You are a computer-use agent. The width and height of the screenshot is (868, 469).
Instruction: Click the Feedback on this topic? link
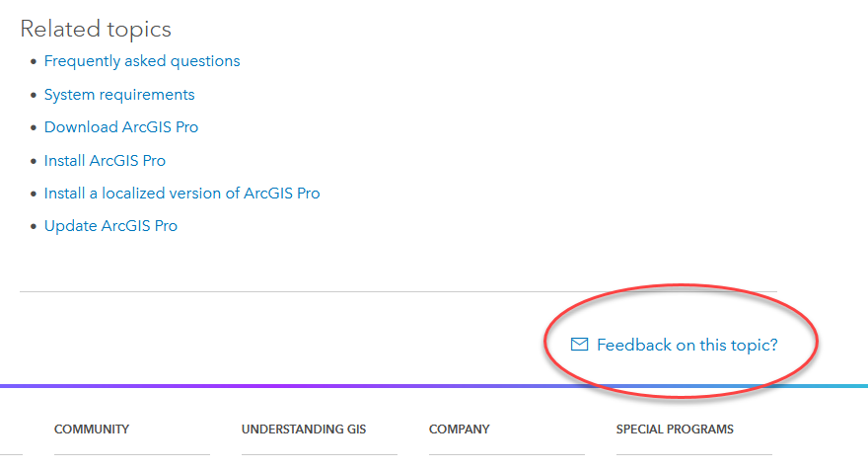687,345
